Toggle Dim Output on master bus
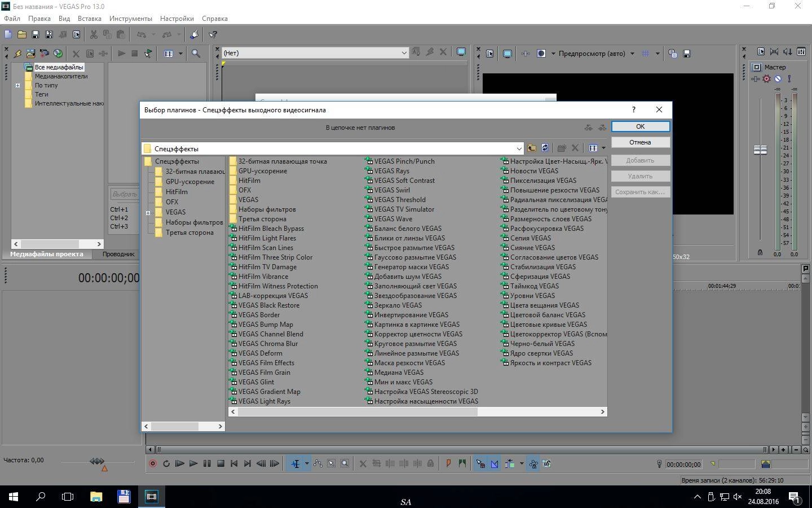This screenshot has width=812, height=508. 788,51
